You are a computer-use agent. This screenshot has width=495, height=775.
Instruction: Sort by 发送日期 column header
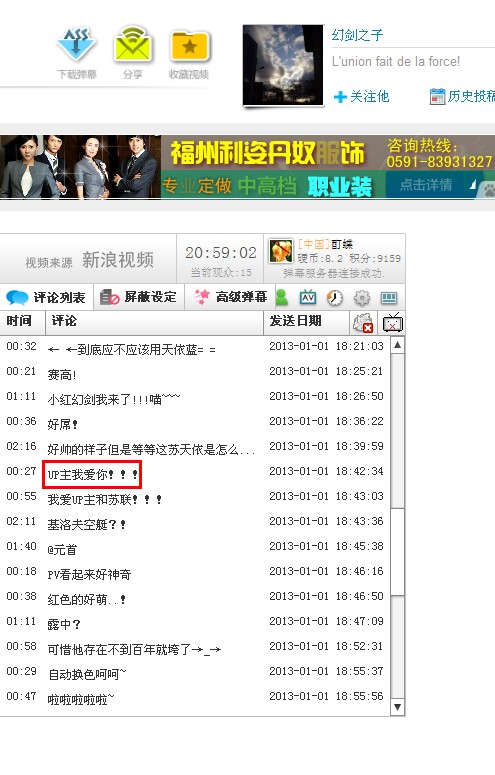coord(295,321)
